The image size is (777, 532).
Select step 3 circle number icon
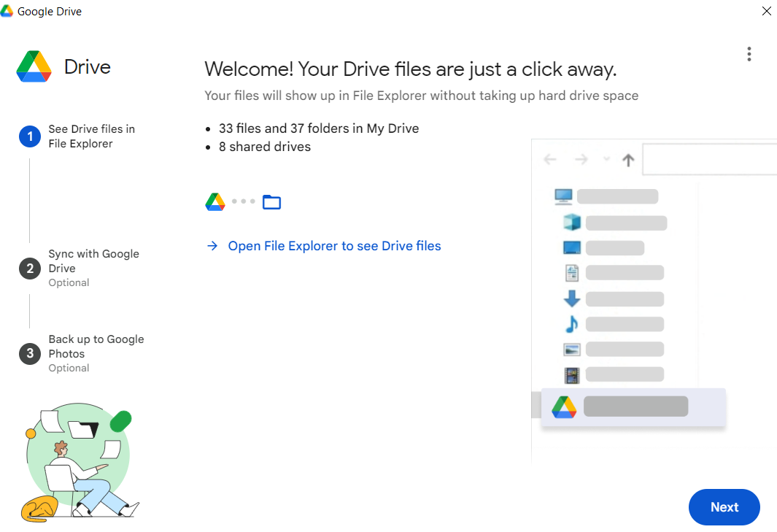(30, 353)
